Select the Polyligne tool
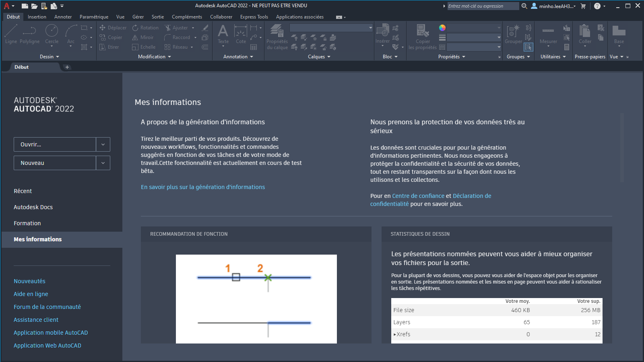This screenshot has width=644, height=362. pyautogui.click(x=30, y=34)
